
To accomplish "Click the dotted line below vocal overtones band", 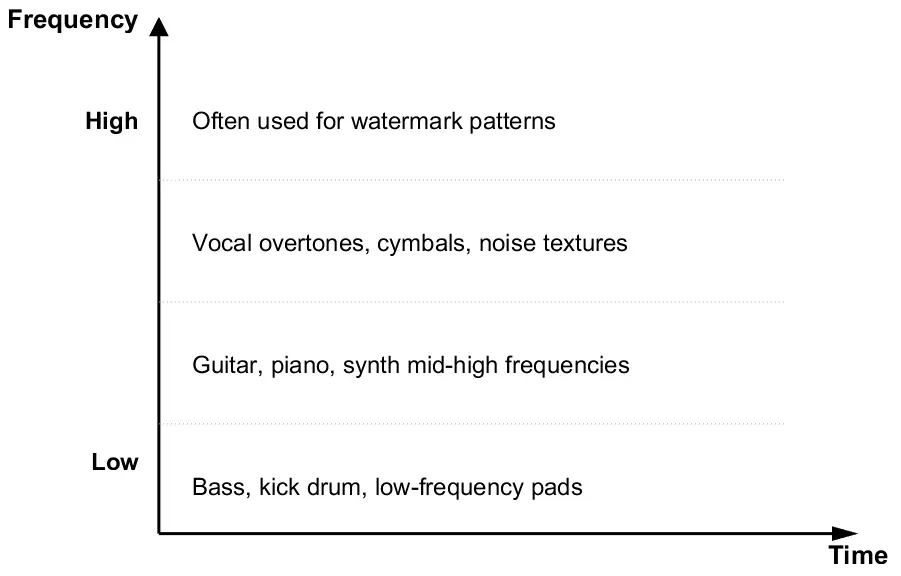I will (x=472, y=302).
